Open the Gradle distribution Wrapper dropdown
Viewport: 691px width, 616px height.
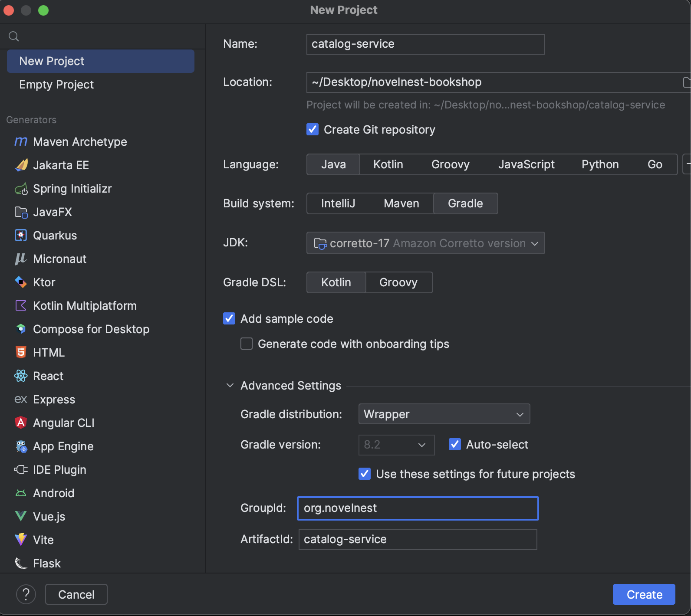(444, 414)
